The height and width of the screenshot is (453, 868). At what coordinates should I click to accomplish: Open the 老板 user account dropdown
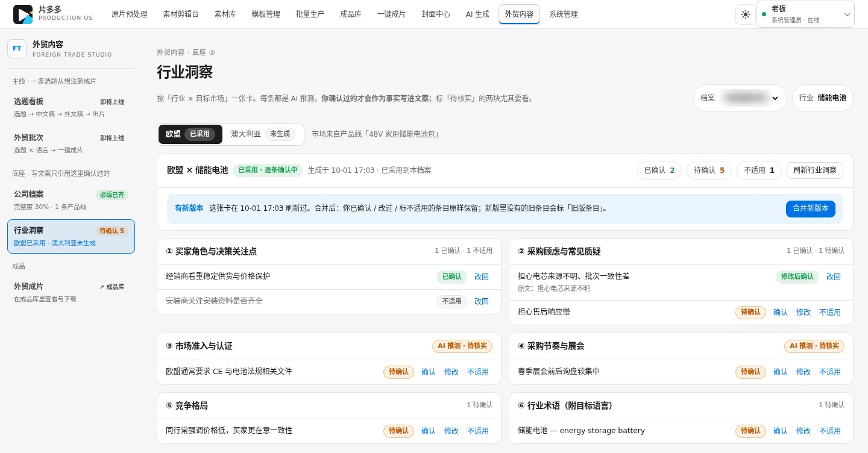[x=805, y=14]
